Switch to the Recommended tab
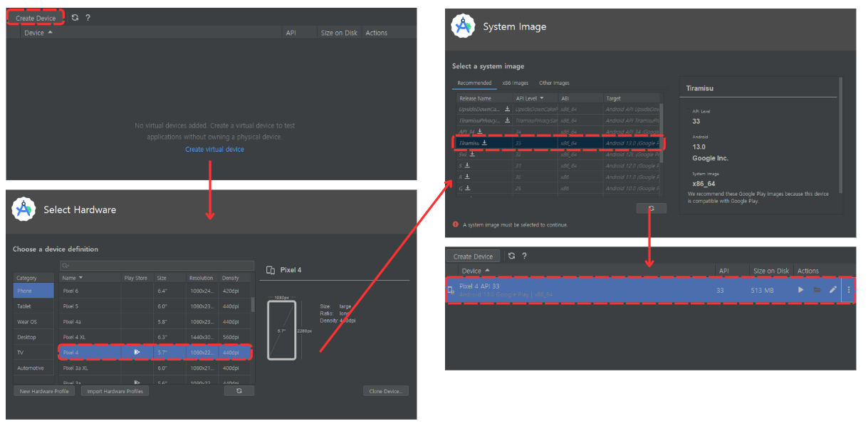Screen dimensions: 868x431 pos(474,83)
